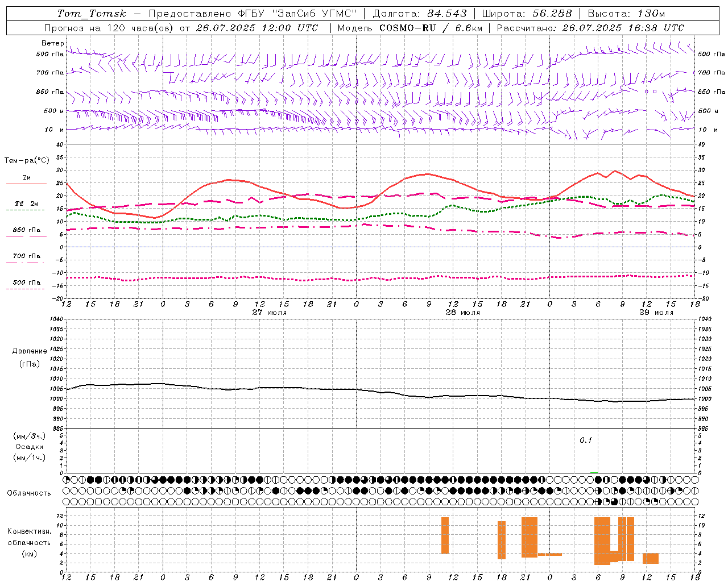
Task: Click the 1040 pressure tick on left axis
Action: [57, 319]
